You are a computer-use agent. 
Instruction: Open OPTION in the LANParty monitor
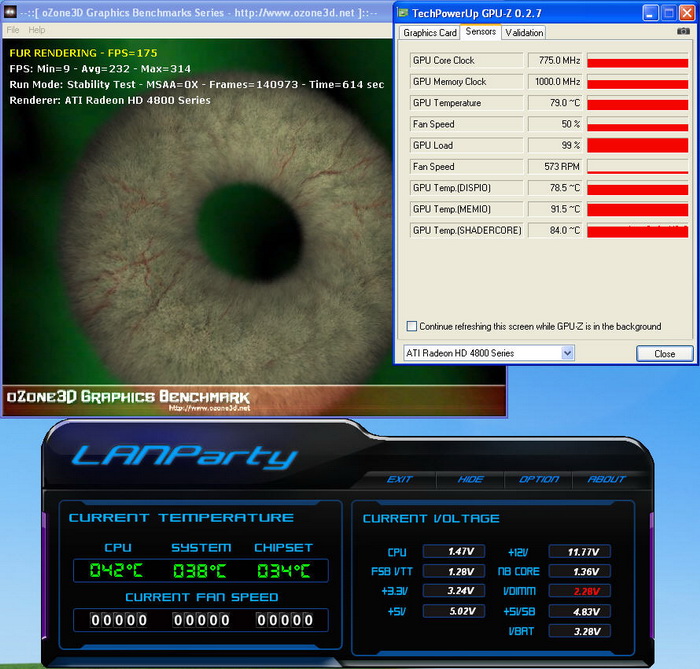[x=539, y=479]
